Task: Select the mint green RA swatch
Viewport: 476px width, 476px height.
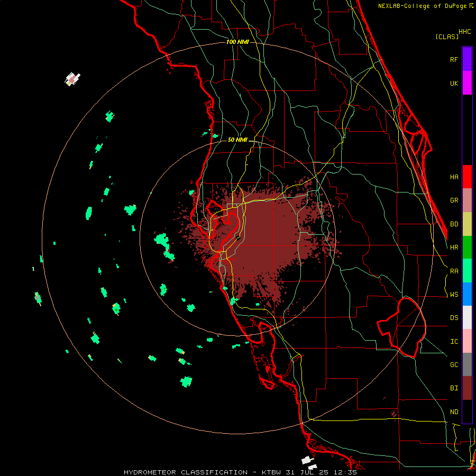Action: point(467,271)
